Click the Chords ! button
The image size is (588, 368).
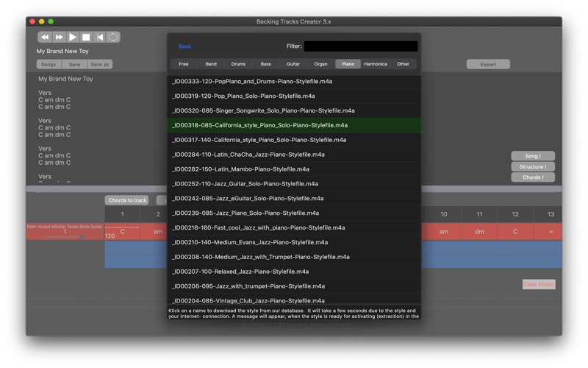point(532,177)
